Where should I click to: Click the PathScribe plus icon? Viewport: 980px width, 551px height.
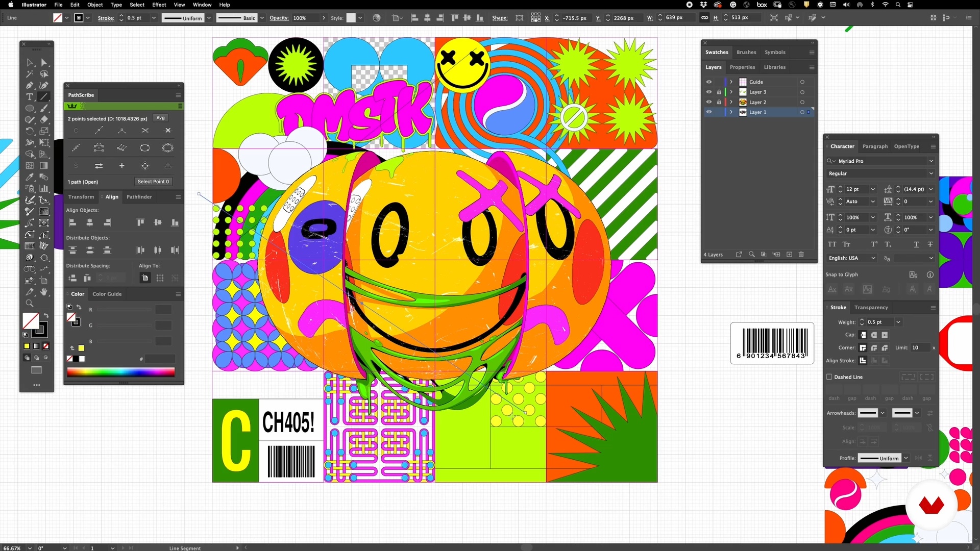(x=121, y=166)
